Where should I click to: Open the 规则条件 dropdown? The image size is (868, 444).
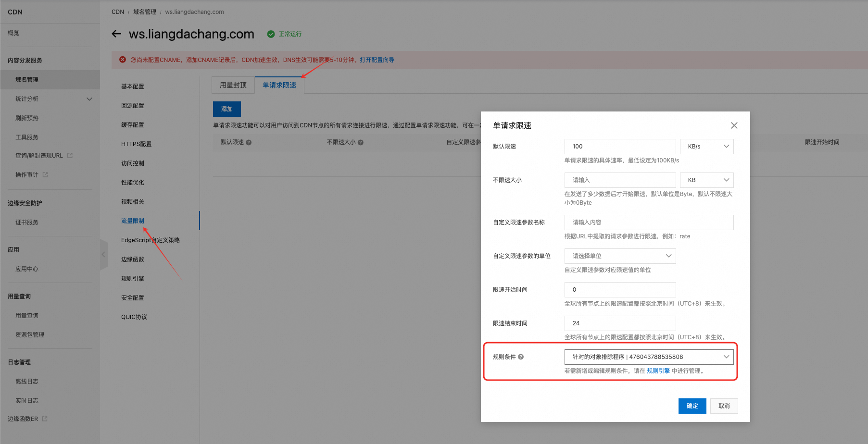click(x=649, y=357)
